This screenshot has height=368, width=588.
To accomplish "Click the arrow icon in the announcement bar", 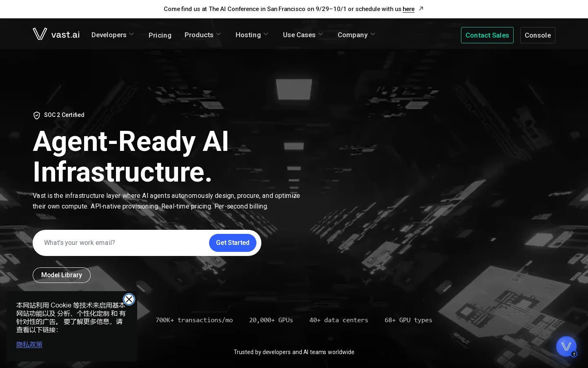I will click(421, 9).
